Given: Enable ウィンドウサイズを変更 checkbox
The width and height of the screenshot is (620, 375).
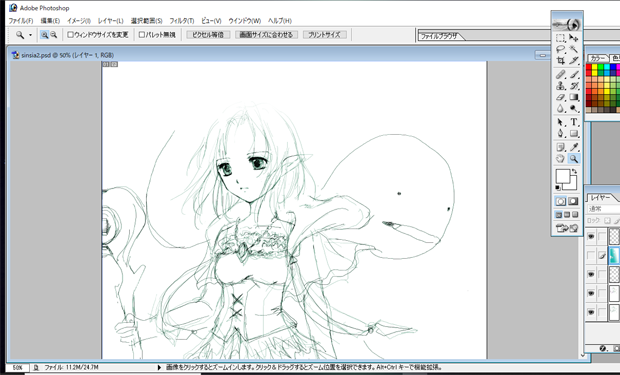Looking at the screenshot, I should [x=98, y=35].
